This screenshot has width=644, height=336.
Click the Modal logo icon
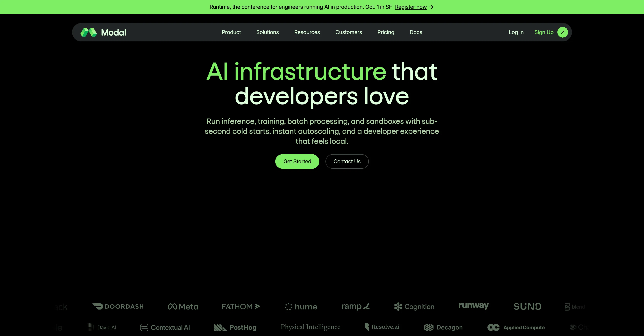coord(89,32)
